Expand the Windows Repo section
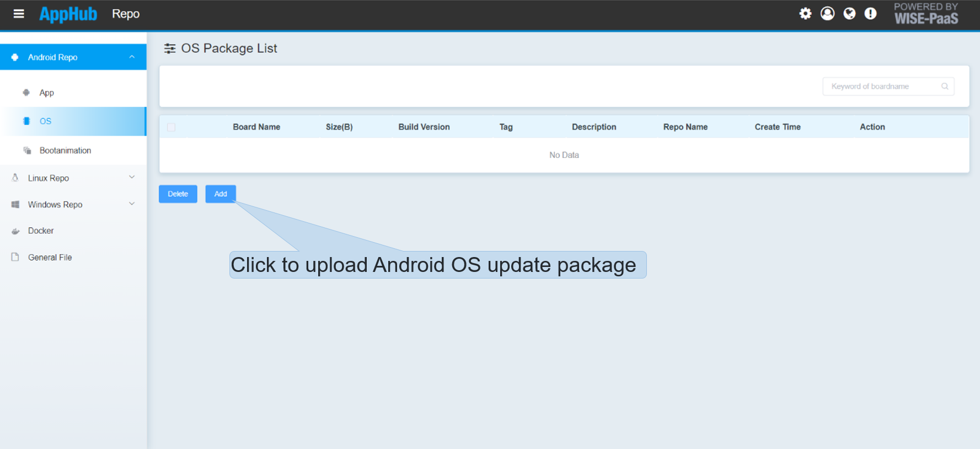Screen dimensions: 980x449 tap(73, 205)
